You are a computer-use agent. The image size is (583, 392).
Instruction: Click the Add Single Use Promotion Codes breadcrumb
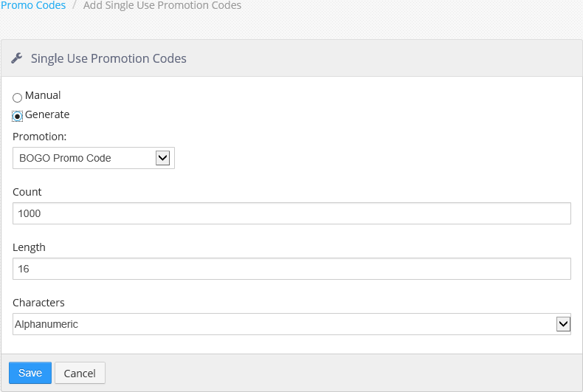(x=162, y=5)
